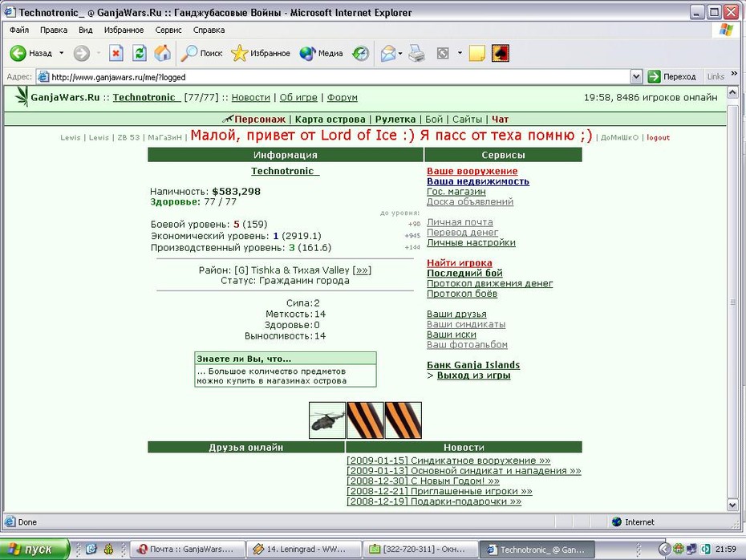Image resolution: width=746 pixels, height=560 pixels.
Task: Click the vertical scrollbar down arrow
Action: coord(732,505)
